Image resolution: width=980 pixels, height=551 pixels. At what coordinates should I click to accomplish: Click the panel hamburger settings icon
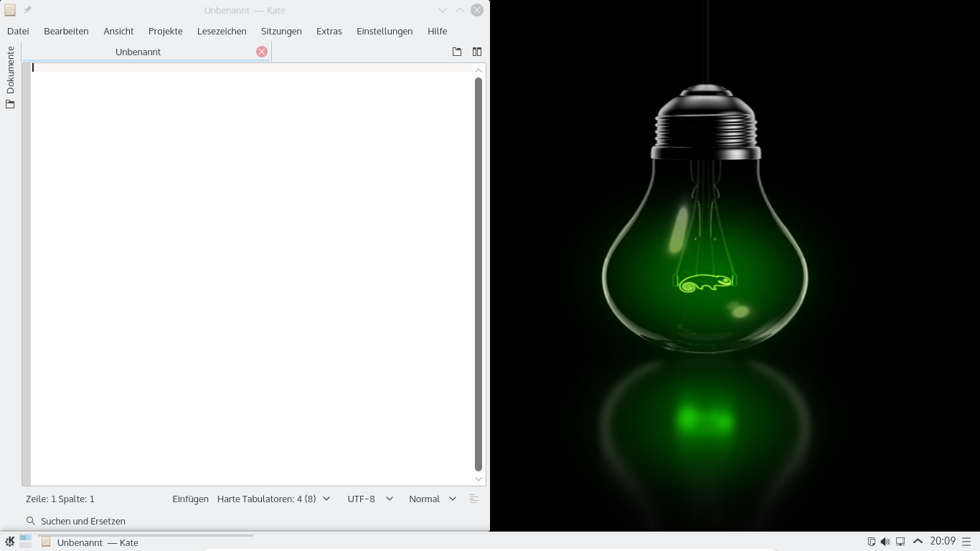coord(966,542)
